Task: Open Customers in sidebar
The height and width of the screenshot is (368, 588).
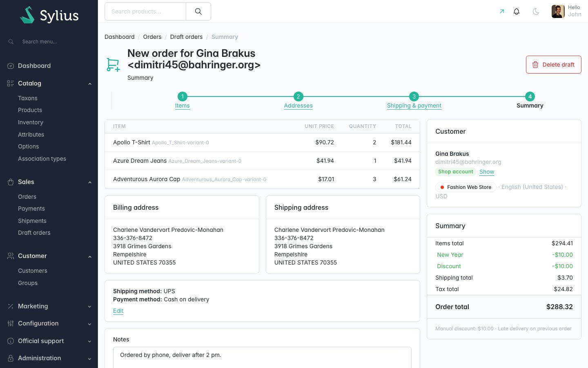Action: (x=33, y=271)
